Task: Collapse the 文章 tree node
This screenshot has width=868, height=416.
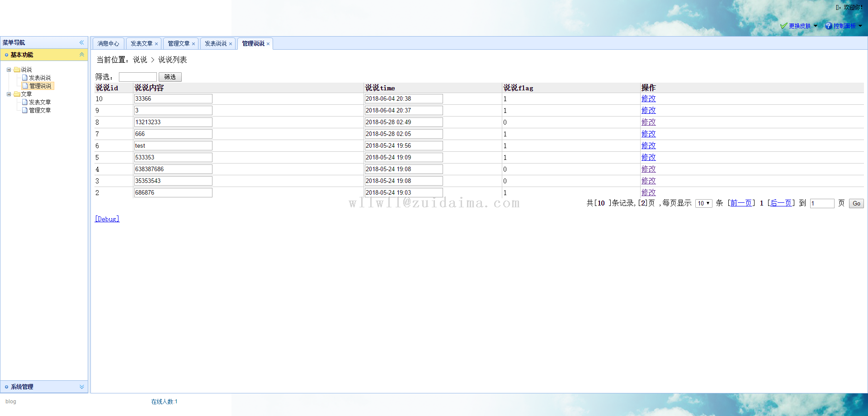Action: pos(9,94)
